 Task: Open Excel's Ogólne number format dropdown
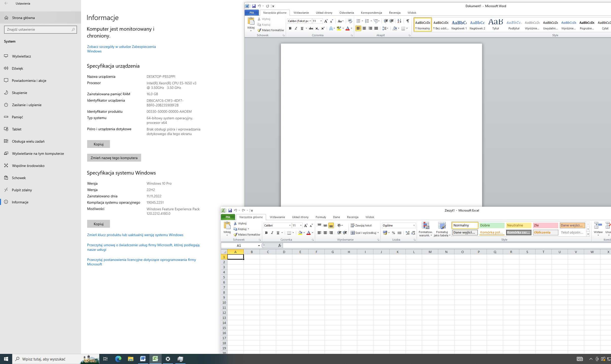pyautogui.click(x=414, y=225)
